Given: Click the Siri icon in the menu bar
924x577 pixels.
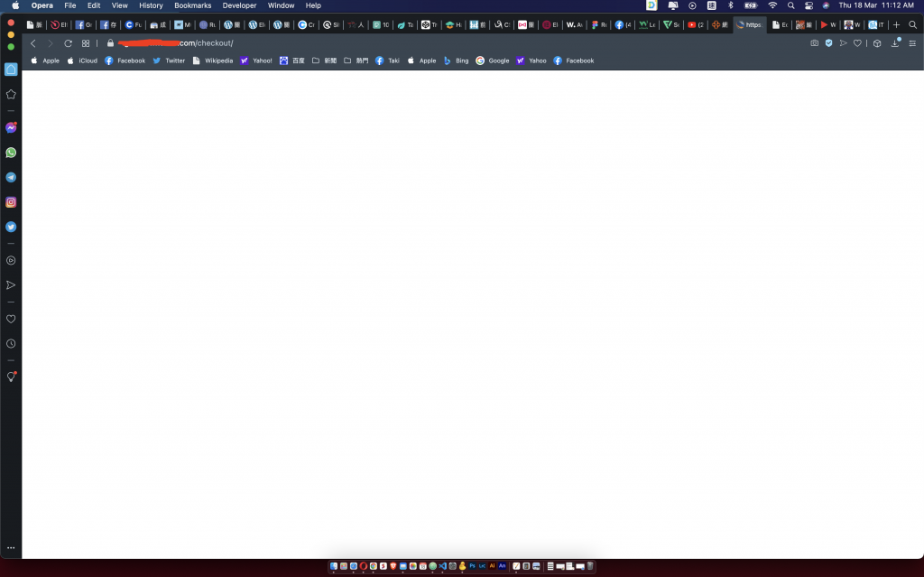Looking at the screenshot, I should [x=826, y=5].
